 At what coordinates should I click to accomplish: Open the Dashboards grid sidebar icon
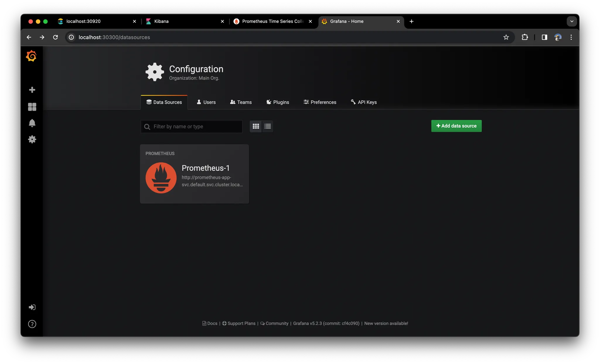click(x=32, y=107)
